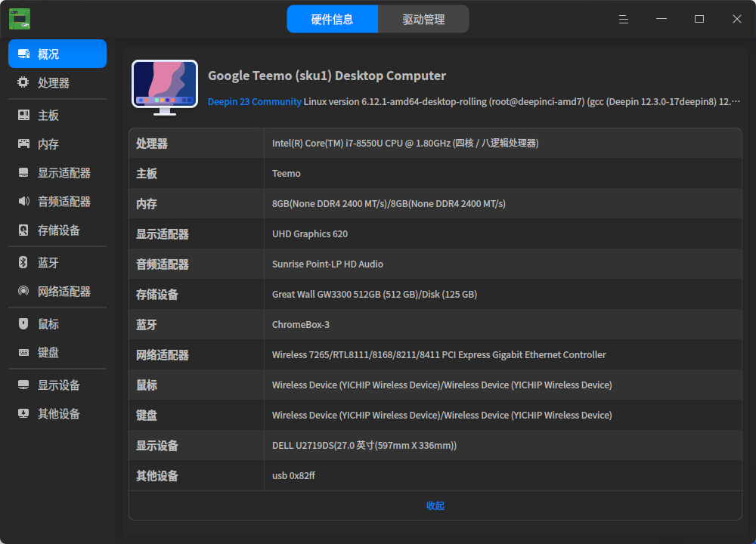Image resolution: width=756 pixels, height=544 pixels.
Task: Click the ChromeBox-3 Bluetooth value
Action: pyautogui.click(x=301, y=324)
